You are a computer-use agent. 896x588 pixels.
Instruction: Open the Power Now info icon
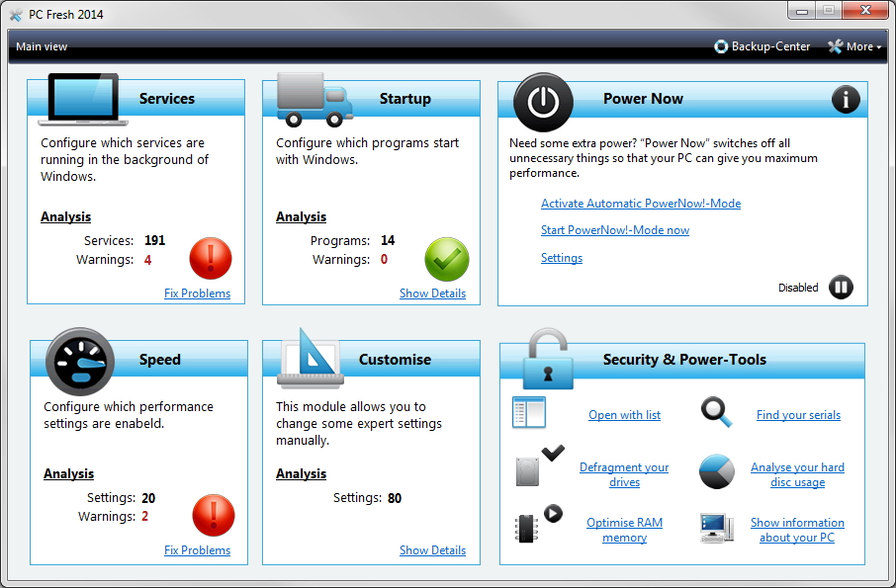(846, 99)
